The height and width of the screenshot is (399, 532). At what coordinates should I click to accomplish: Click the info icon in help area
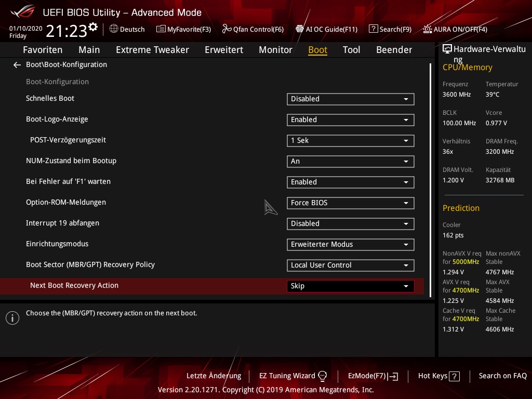coord(12,318)
